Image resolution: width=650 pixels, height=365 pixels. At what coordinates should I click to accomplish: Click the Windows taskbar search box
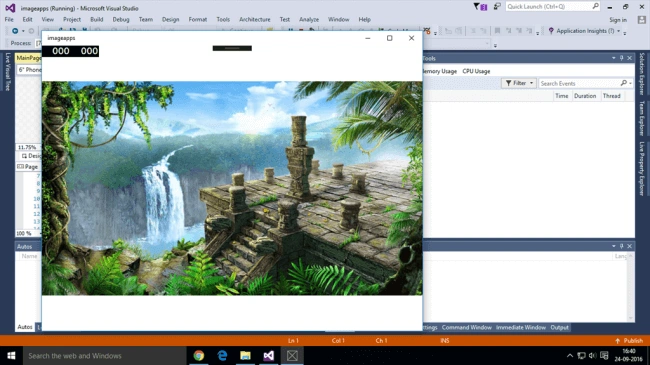point(104,355)
